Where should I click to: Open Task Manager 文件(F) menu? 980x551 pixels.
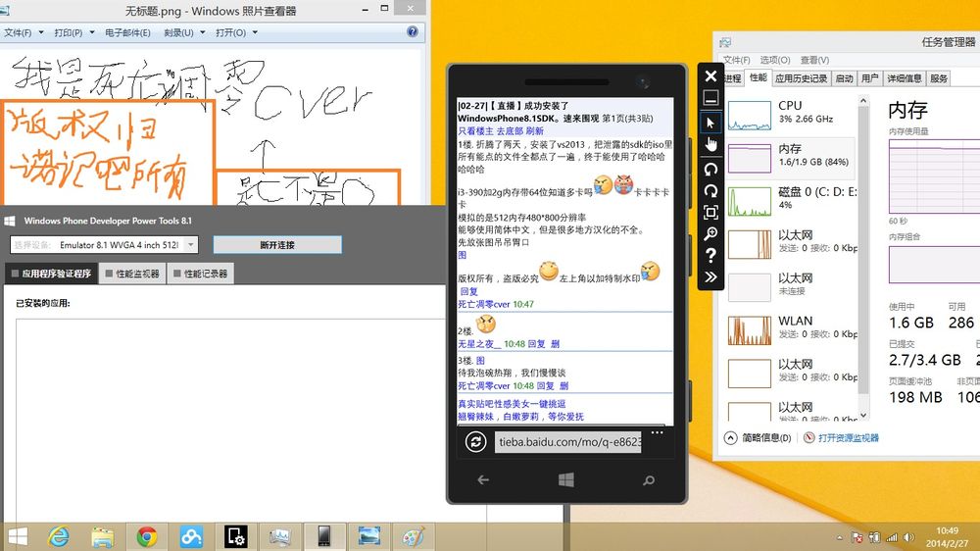tap(736, 60)
